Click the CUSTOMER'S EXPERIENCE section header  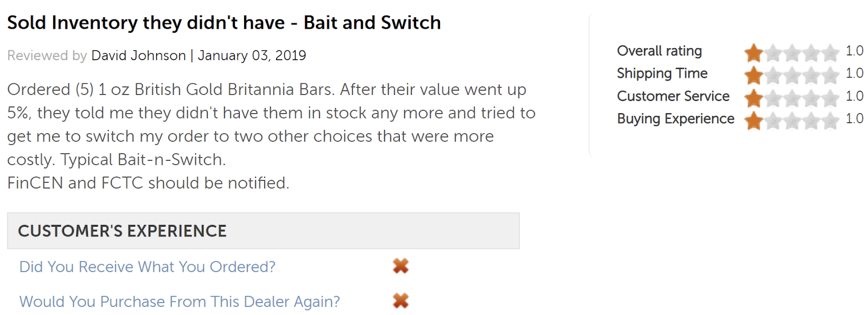263,231
